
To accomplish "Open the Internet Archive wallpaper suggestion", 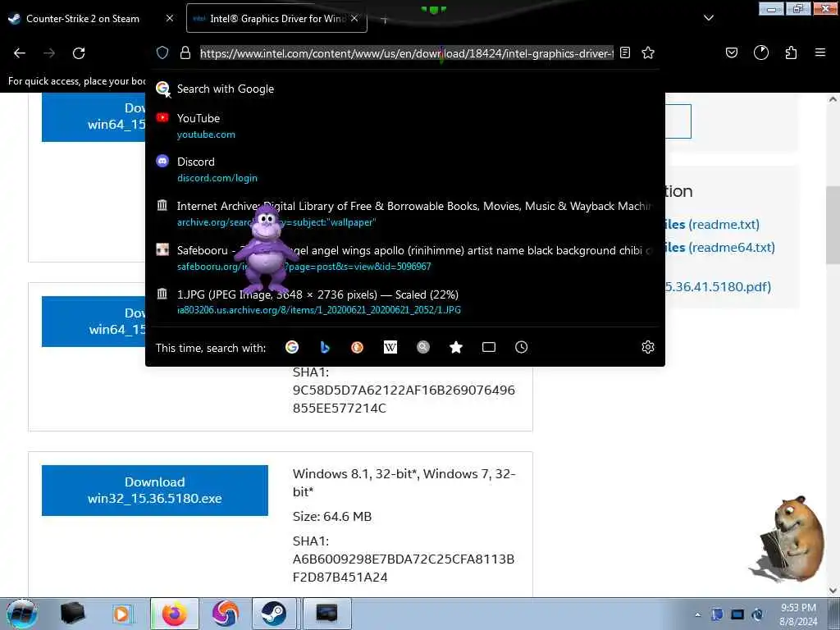I will tap(404, 214).
